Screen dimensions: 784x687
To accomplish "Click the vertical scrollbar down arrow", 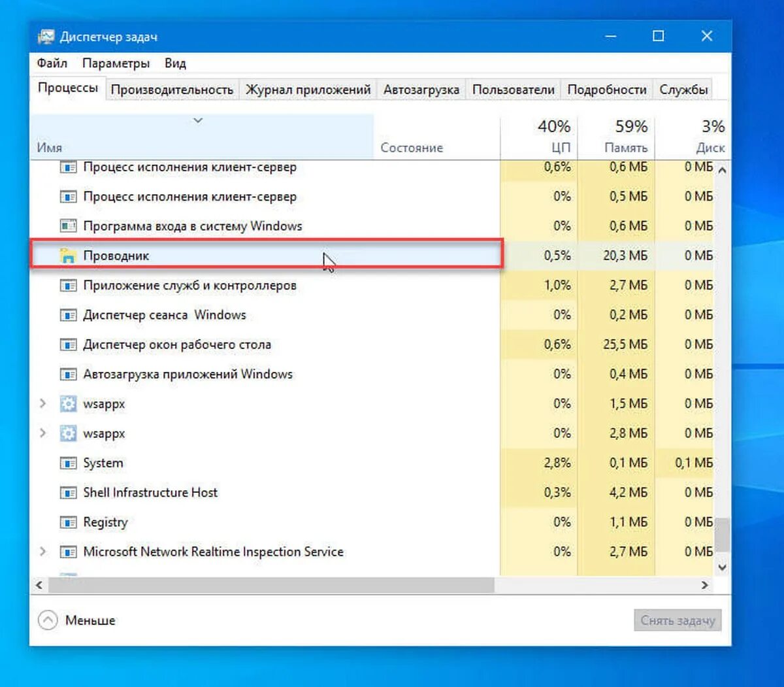I will 722,567.
